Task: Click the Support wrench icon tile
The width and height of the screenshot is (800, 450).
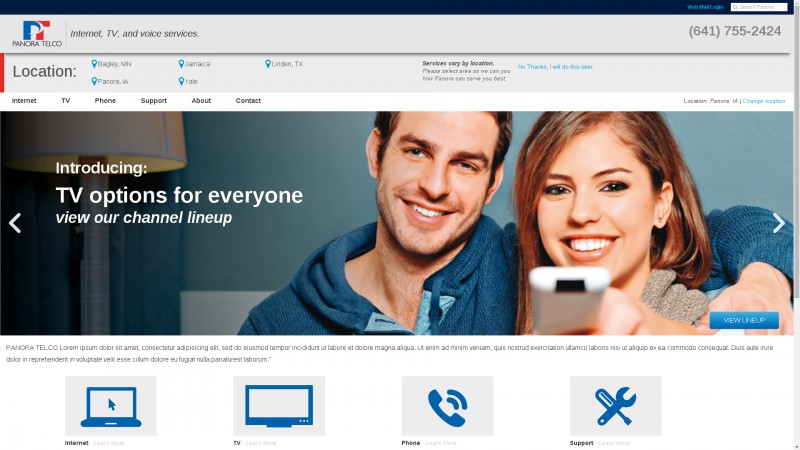Action: click(x=616, y=406)
